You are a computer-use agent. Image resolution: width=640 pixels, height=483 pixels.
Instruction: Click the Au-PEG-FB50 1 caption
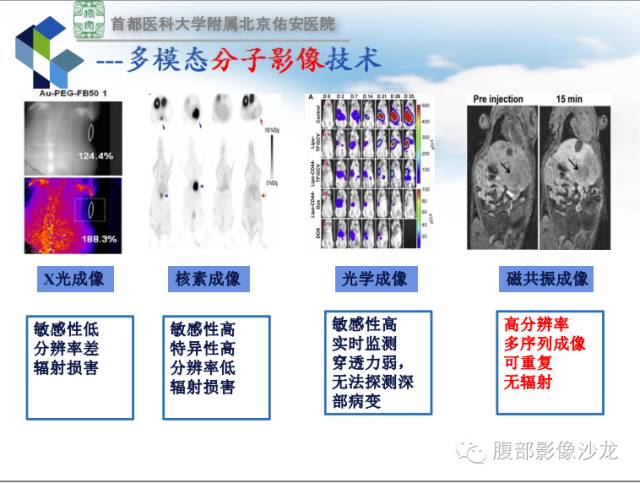(73, 93)
